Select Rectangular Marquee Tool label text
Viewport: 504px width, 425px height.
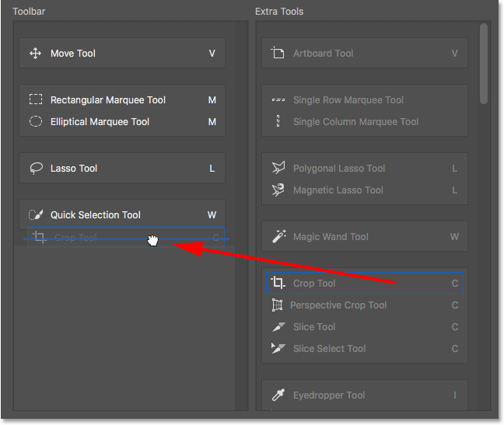pos(108,99)
